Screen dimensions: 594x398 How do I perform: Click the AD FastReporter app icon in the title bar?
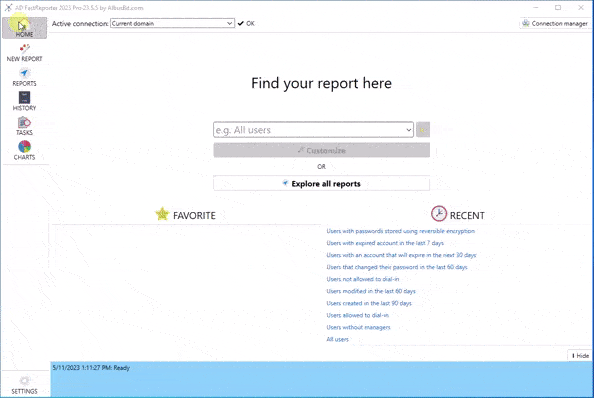pos(8,8)
